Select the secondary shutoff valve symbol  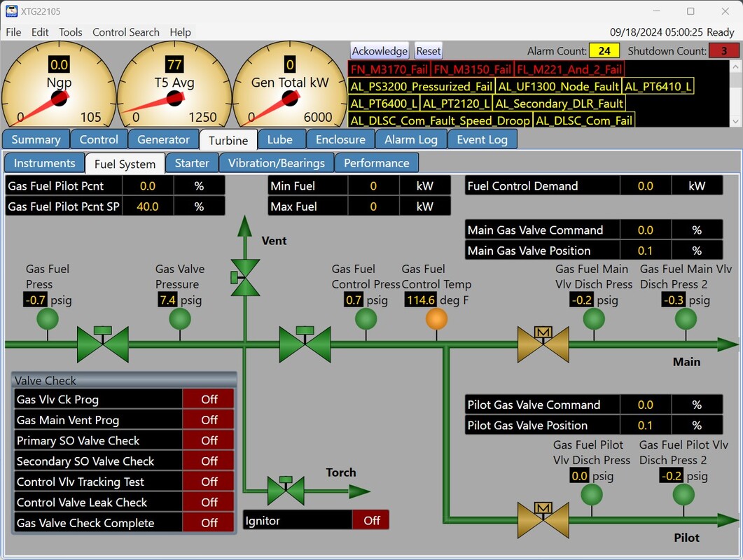(305, 344)
